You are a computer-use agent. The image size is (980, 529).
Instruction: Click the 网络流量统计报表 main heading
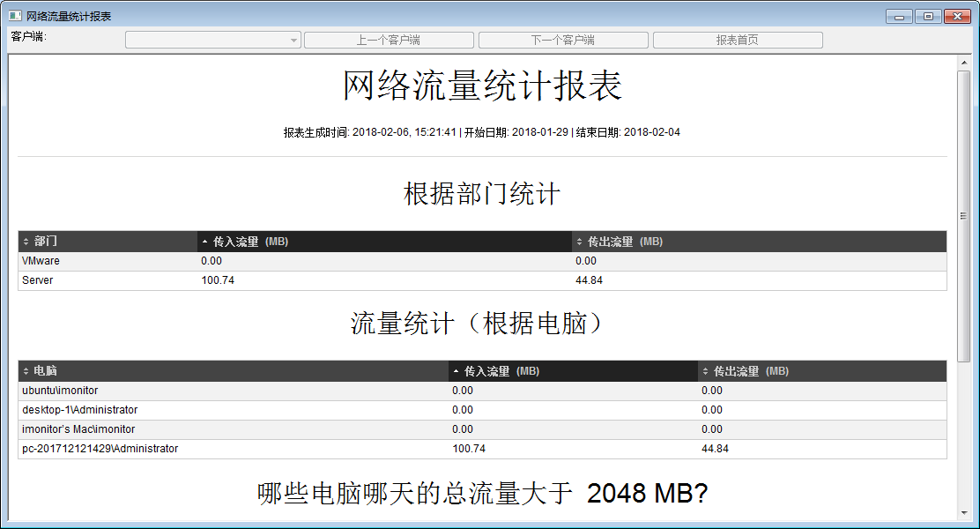(x=482, y=85)
